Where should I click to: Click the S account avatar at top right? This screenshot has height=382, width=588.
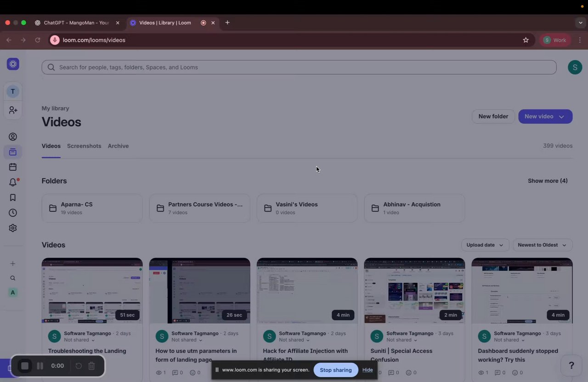(575, 67)
